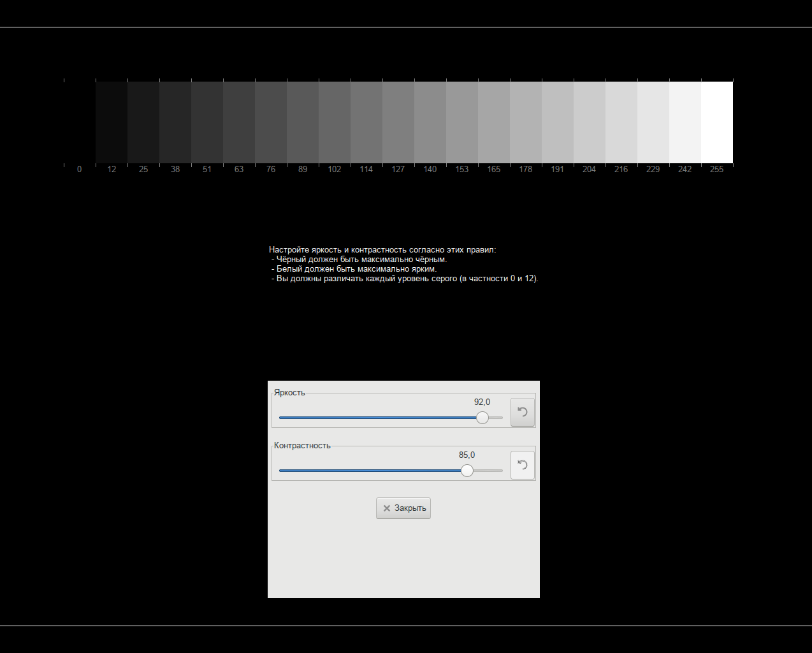Select the brightness value 92,0
Screen dimensions: 812x653
(482, 402)
